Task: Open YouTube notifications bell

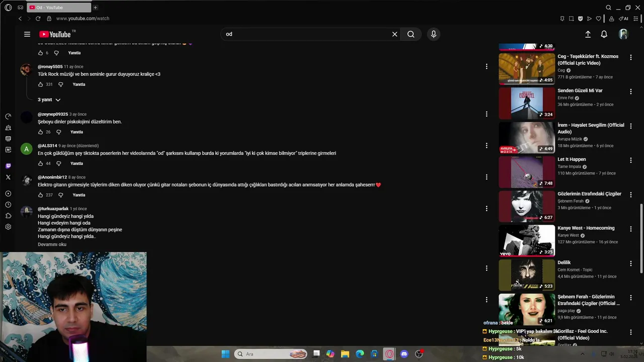Action: (x=604, y=34)
